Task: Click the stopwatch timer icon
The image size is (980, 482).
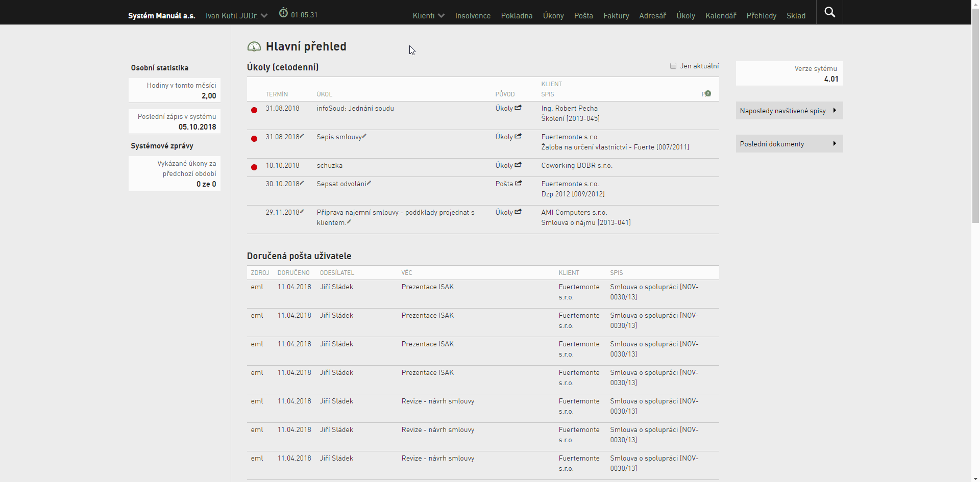Action: pos(283,13)
